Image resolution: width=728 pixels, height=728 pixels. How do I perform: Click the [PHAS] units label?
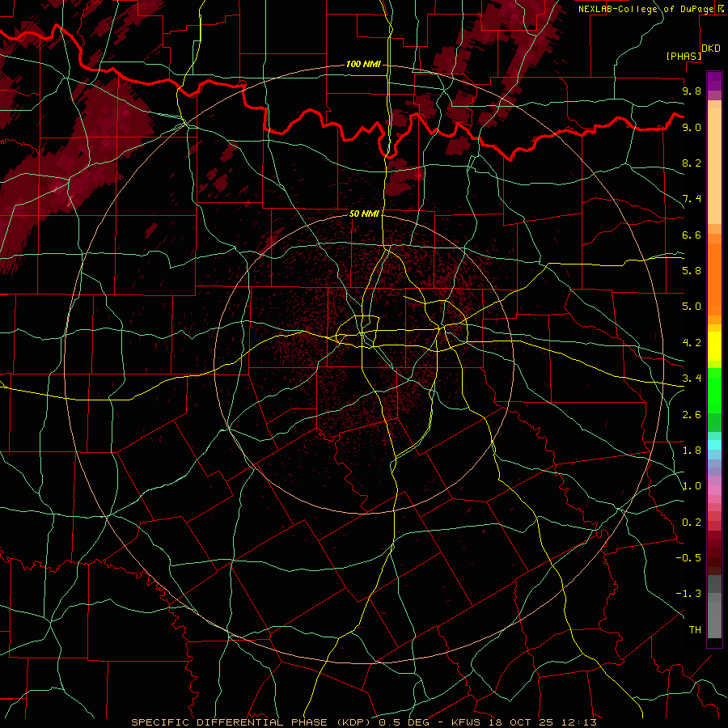684,56
